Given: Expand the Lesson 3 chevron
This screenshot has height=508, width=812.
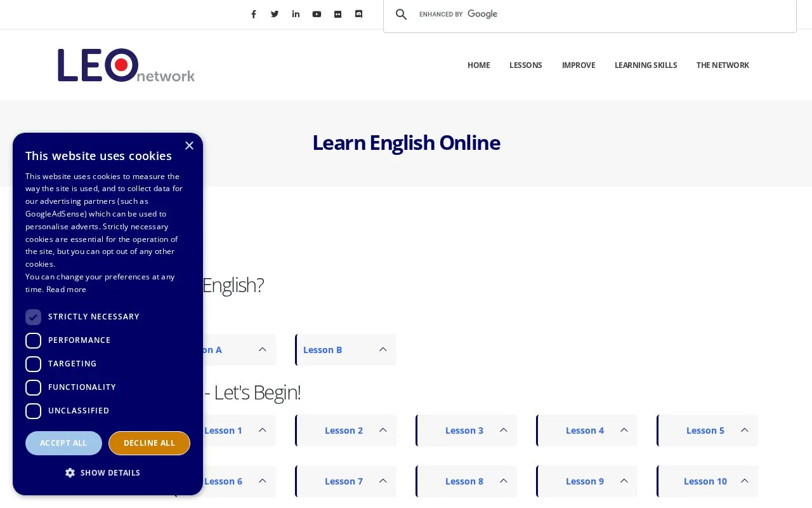Looking at the screenshot, I should pos(504,430).
